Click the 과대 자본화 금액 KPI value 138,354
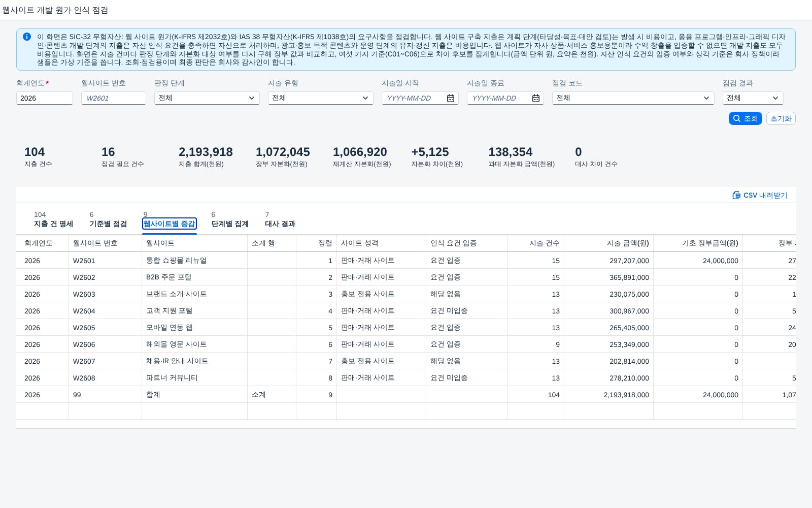 tap(510, 152)
